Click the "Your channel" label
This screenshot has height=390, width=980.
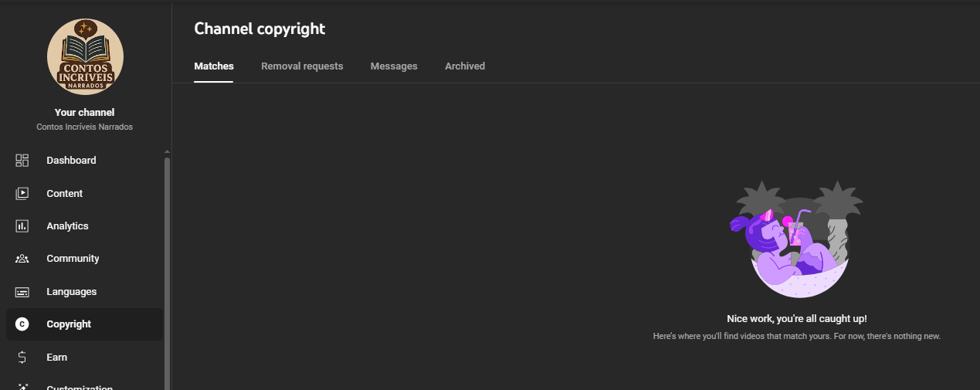tap(85, 113)
